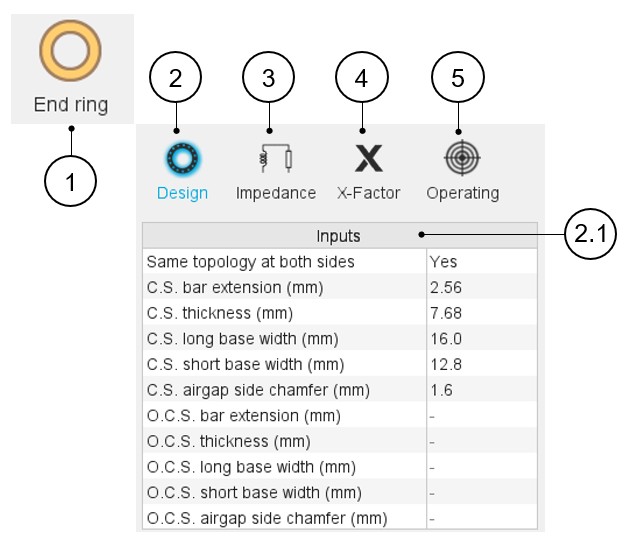Edit C.S. airgap side chamfer value 1.6
632x542 pixels.
coord(480,390)
